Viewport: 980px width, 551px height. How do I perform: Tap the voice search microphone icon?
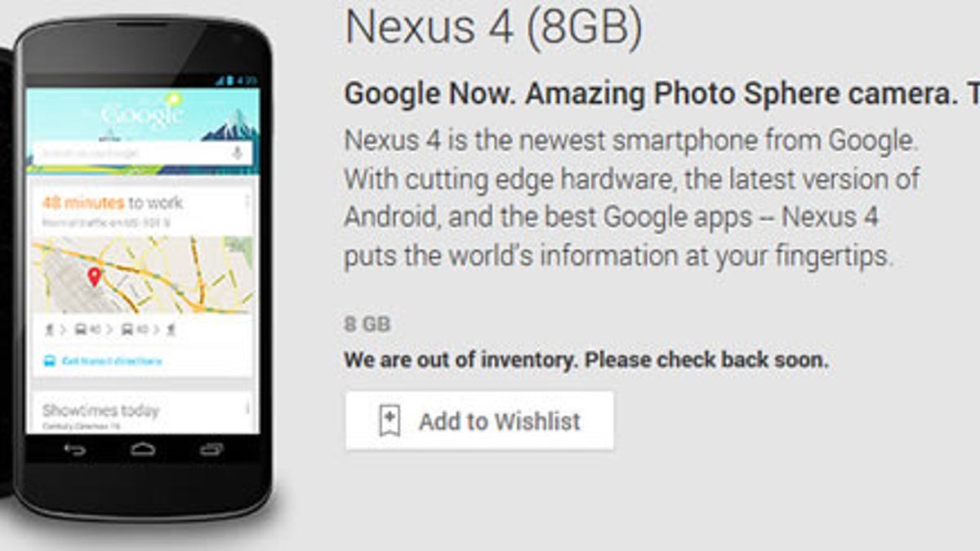[237, 152]
